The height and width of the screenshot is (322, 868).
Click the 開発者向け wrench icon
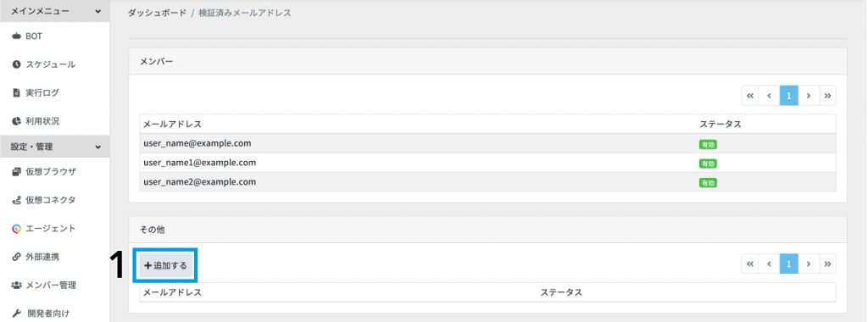(16, 314)
